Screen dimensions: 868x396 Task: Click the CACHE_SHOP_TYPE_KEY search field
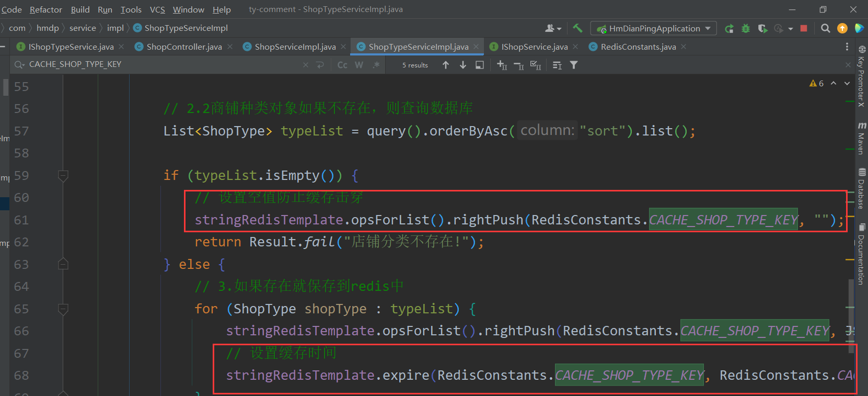162,64
